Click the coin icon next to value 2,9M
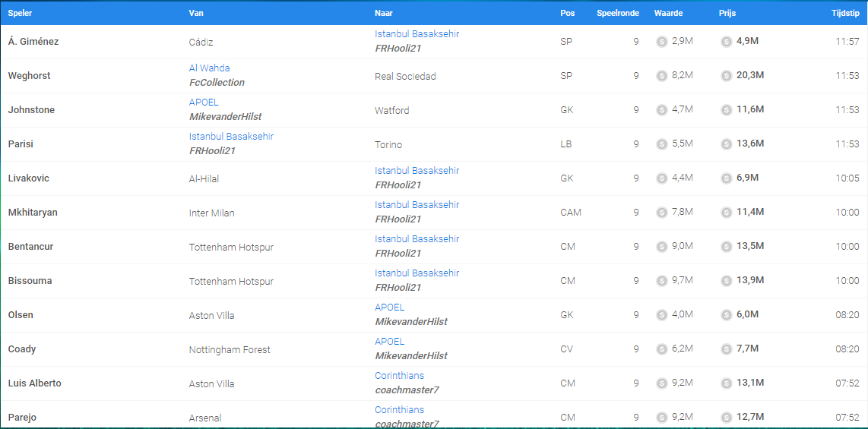This screenshot has width=868, height=429. [661, 42]
